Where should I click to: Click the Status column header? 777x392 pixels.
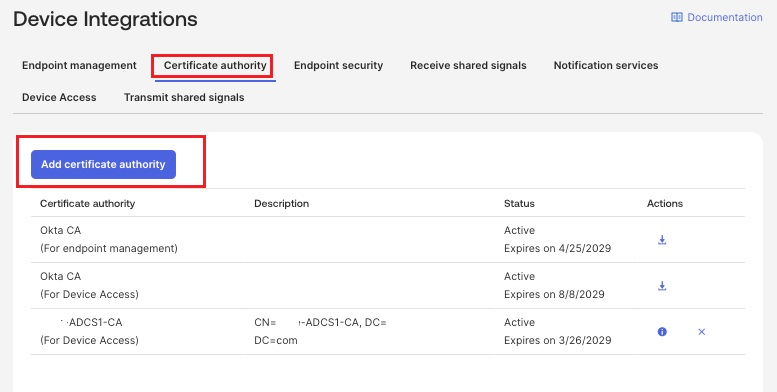519,203
